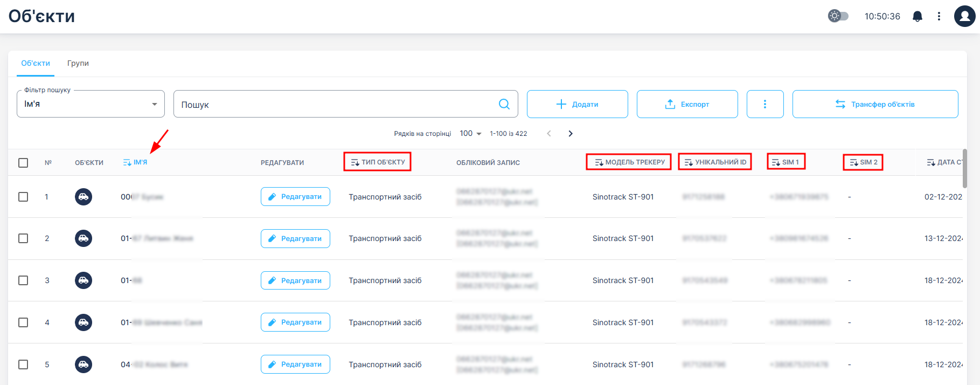Screen dimensions: 980x385
Task: Open rows per page dropdown
Action: tap(470, 133)
